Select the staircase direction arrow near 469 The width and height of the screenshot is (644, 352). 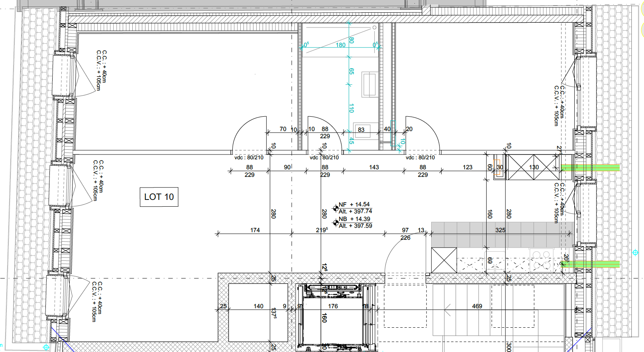pos(448,309)
